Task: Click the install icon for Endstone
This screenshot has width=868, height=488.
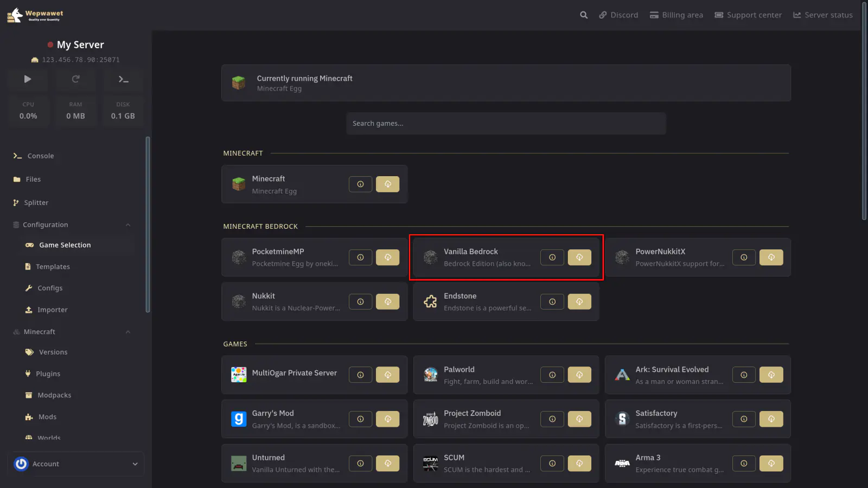Action: click(x=579, y=302)
